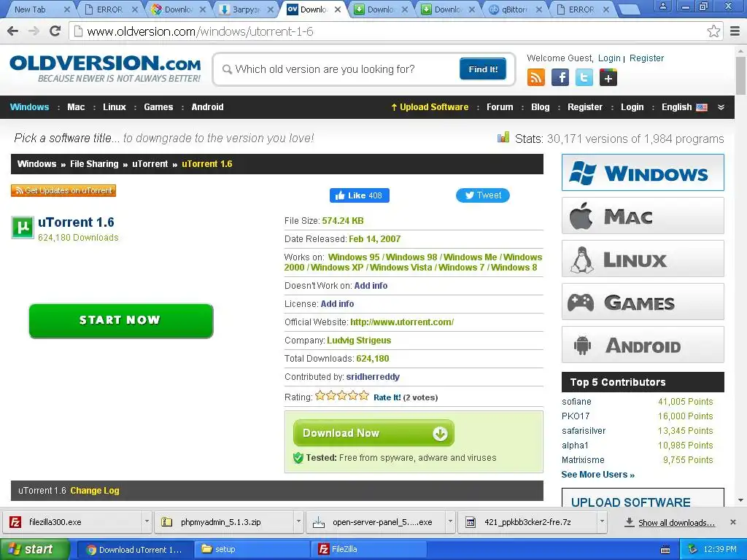Viewport: 747px width, 560px height.
Task: Click the Find It! search button
Action: point(483,69)
